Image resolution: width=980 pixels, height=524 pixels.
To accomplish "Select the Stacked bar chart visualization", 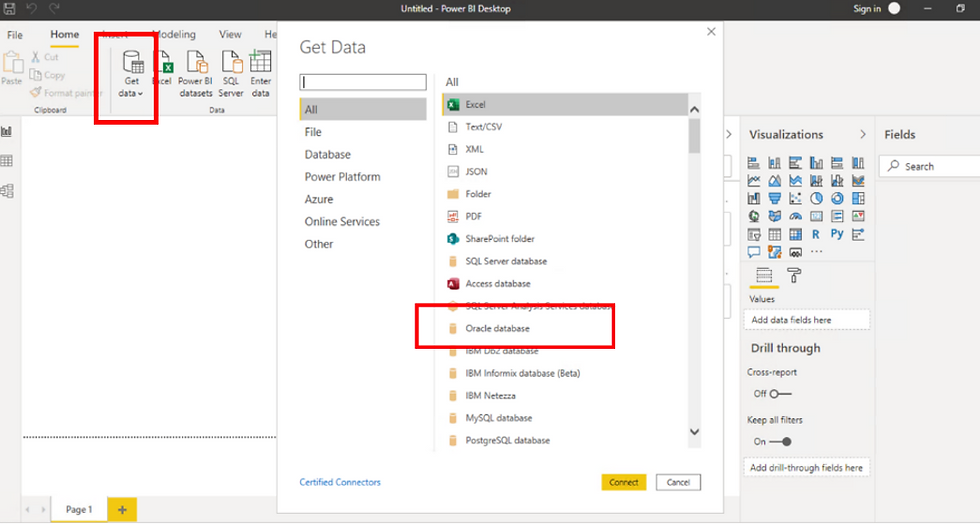I will [754, 163].
